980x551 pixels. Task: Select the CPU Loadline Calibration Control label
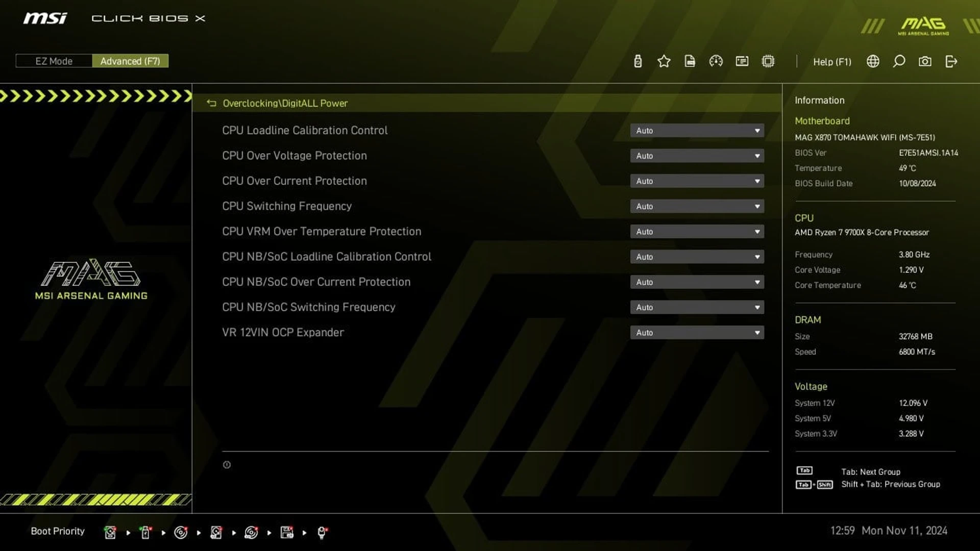tap(305, 131)
